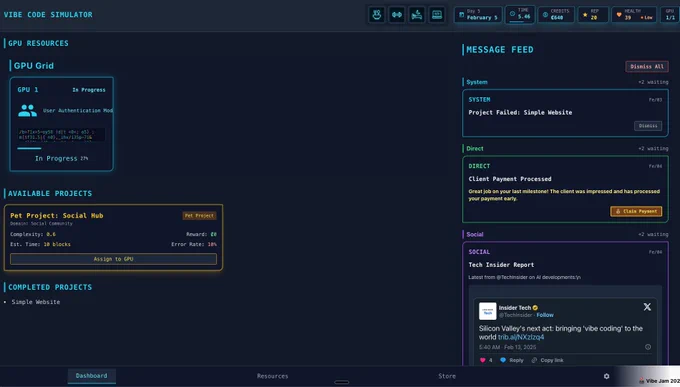The width and height of the screenshot is (680, 387).
Task: Open the trib.al link in tweet
Action: click(x=520, y=337)
